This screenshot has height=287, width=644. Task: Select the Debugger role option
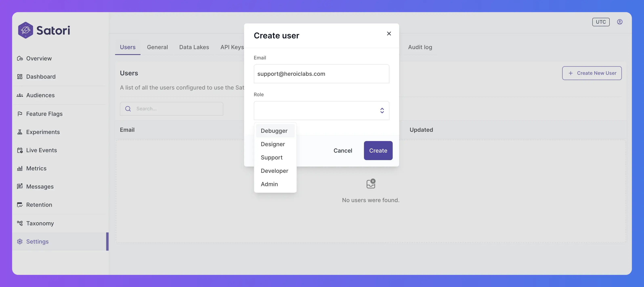tap(274, 131)
